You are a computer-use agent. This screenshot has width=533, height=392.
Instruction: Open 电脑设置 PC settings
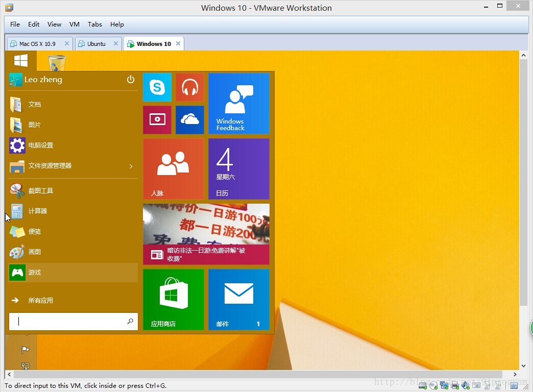point(40,145)
